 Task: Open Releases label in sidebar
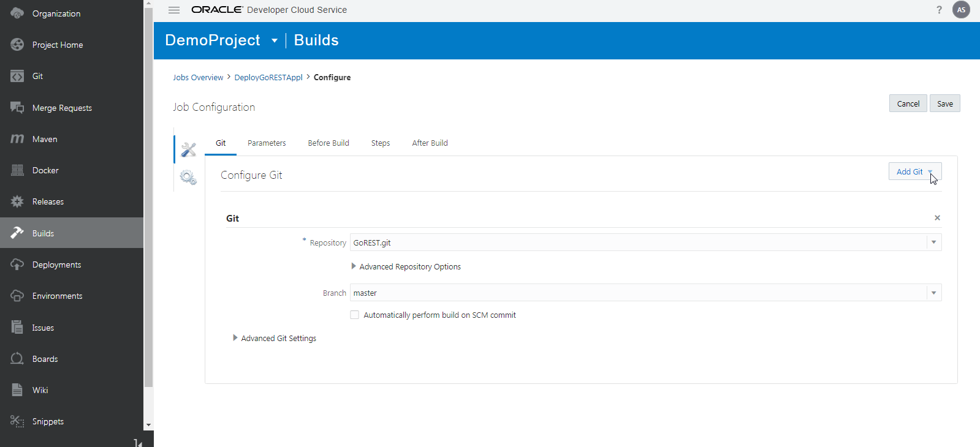click(x=48, y=201)
